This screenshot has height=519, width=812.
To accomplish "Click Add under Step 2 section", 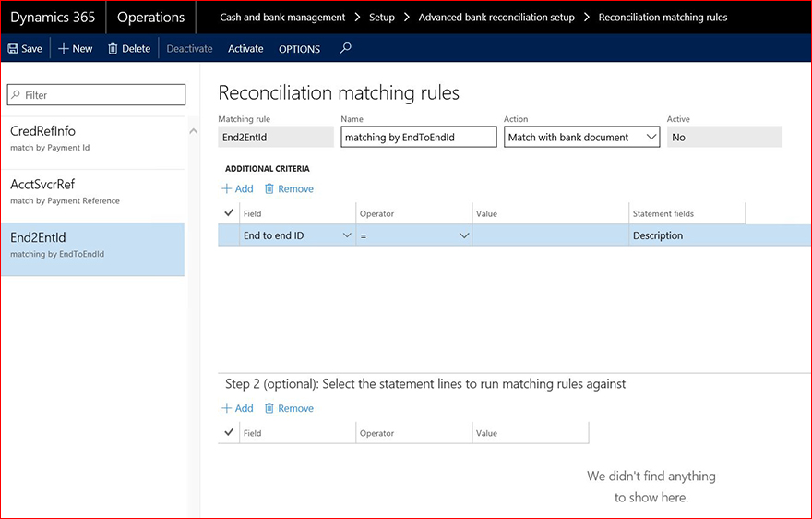I will coord(244,408).
